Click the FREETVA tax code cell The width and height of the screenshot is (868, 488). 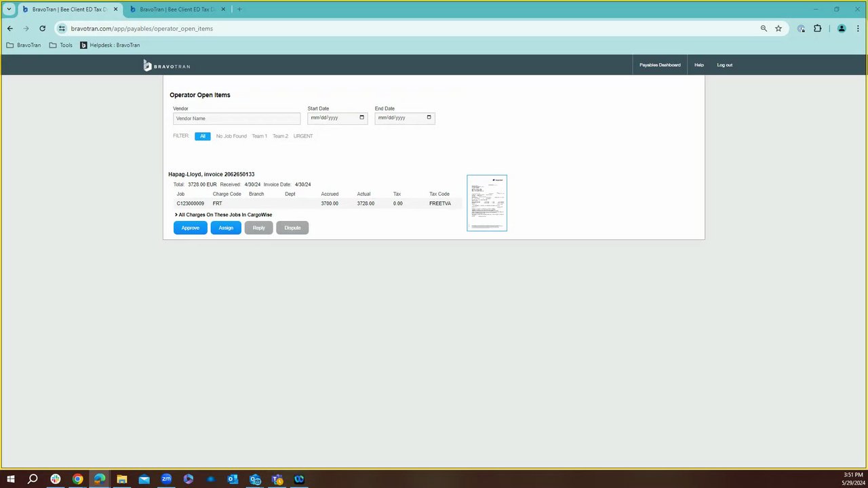(440, 203)
